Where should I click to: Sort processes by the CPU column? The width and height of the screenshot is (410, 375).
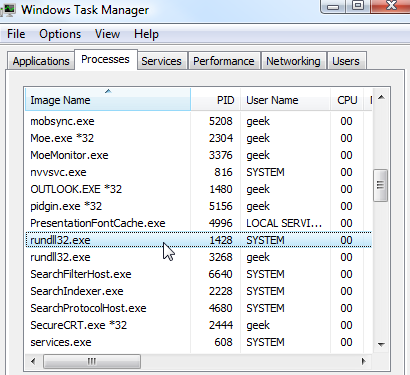click(347, 100)
